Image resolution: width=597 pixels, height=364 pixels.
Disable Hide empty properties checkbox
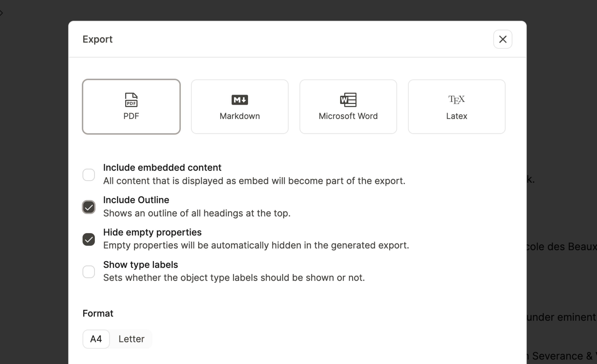89,239
